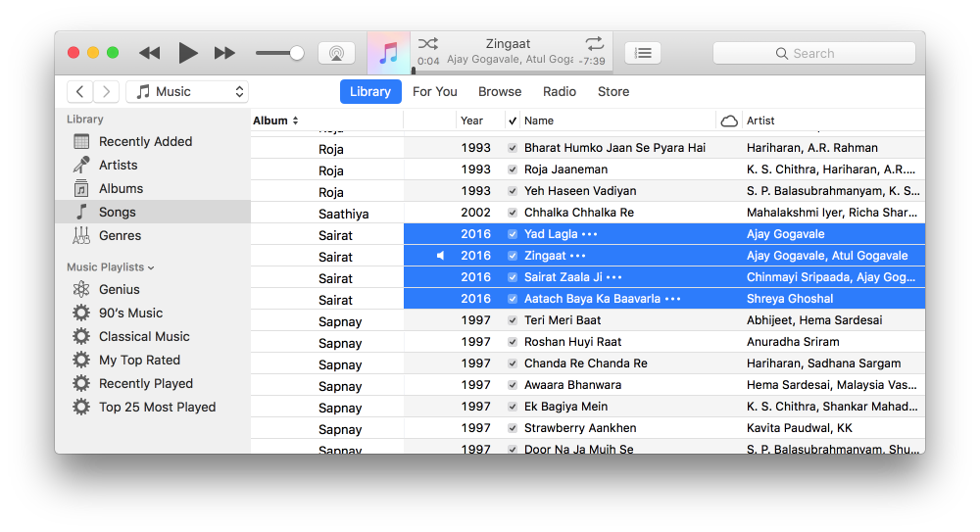The width and height of the screenshot is (980, 532).
Task: Switch to the Library tab
Action: (x=370, y=92)
